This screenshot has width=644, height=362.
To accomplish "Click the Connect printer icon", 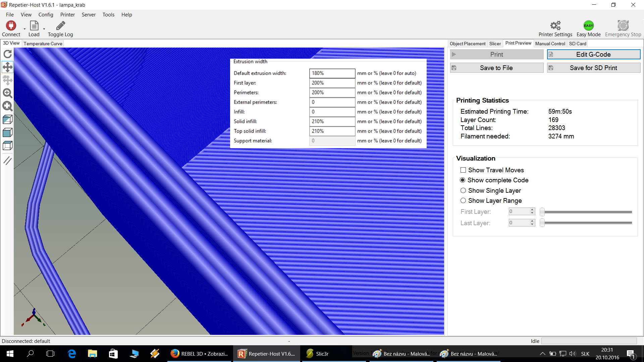I will coord(11,26).
